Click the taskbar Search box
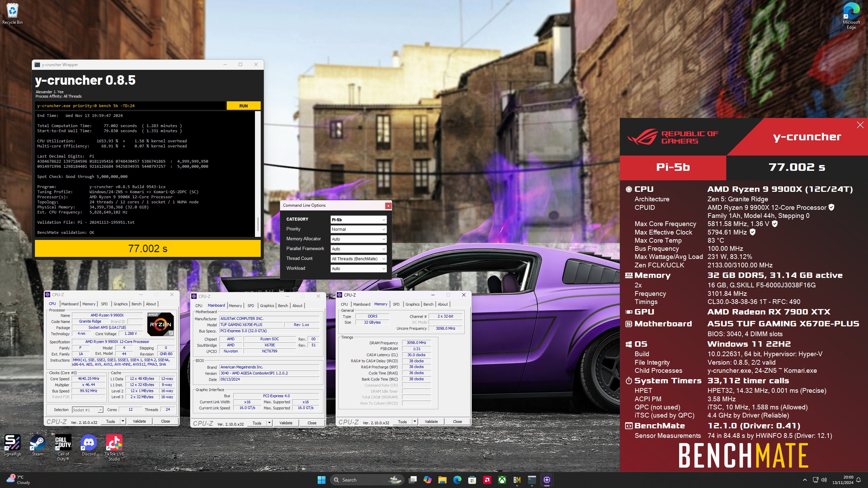Image resolution: width=868 pixels, height=488 pixels. click(x=367, y=480)
